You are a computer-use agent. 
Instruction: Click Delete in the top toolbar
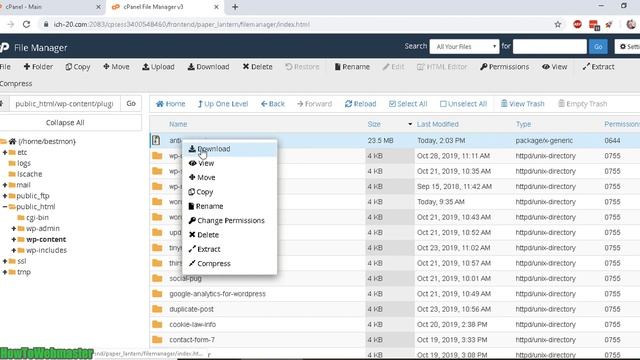pyautogui.click(x=257, y=67)
